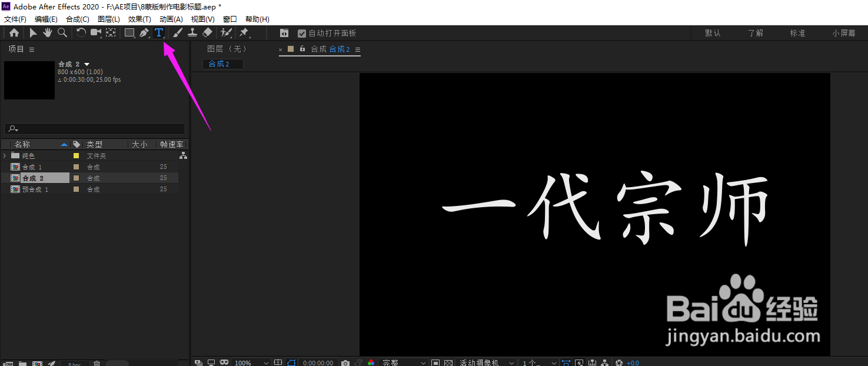Click the Project panel search field

(x=95, y=129)
